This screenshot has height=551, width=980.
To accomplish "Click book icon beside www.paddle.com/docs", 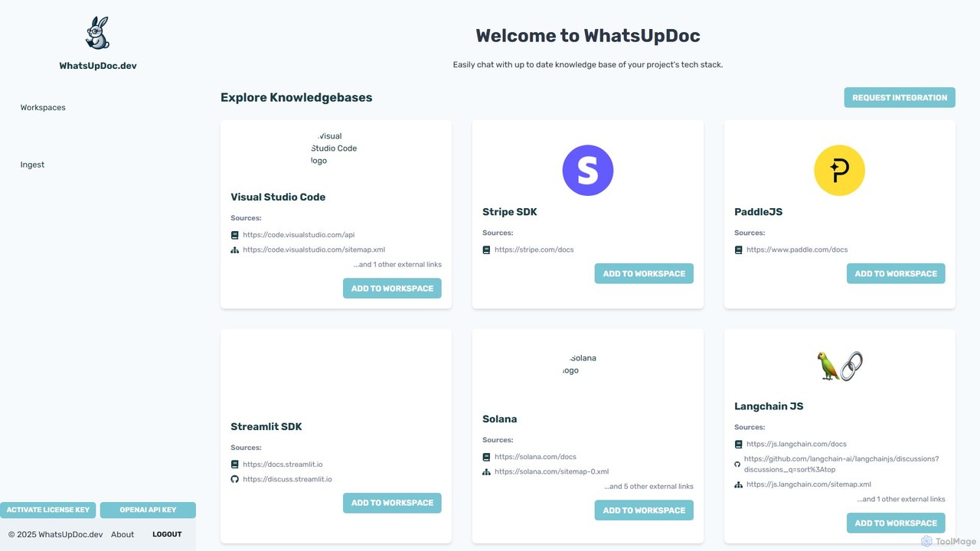I will click(739, 249).
